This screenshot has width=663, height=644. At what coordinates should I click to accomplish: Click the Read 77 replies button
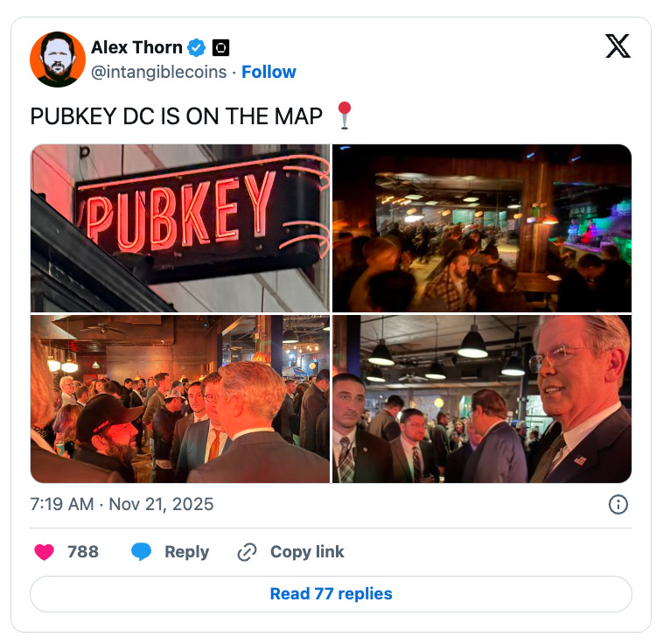click(331, 593)
